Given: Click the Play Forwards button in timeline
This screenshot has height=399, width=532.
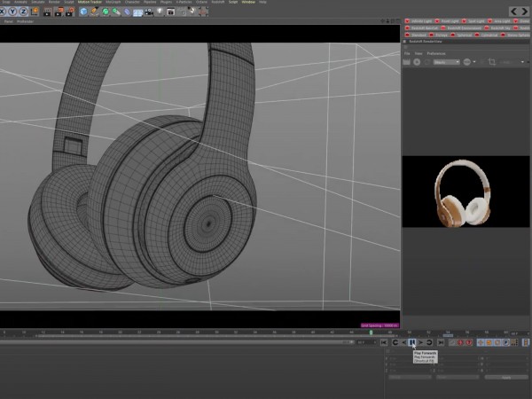Looking at the screenshot, I should coord(412,342).
